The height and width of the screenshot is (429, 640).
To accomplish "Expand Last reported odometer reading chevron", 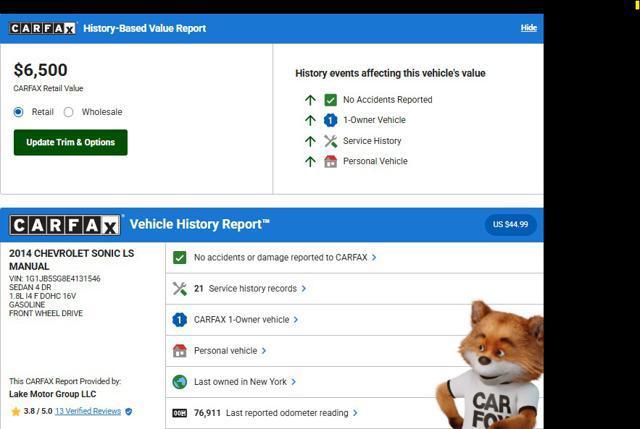I will pyautogui.click(x=355, y=413).
